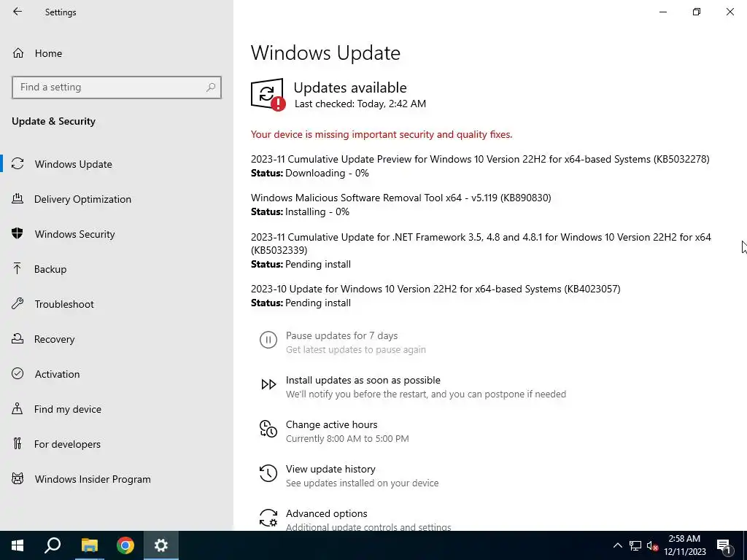747x560 pixels.
Task: Click the Delivery Optimization icon
Action: [x=18, y=198]
